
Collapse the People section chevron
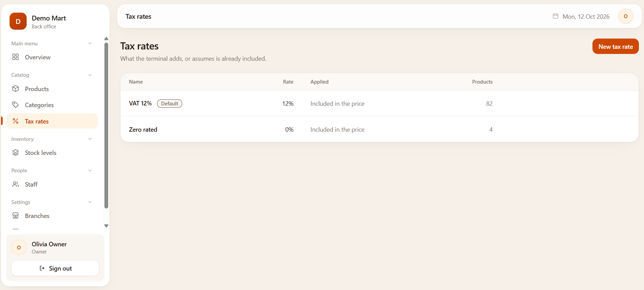[x=90, y=171]
